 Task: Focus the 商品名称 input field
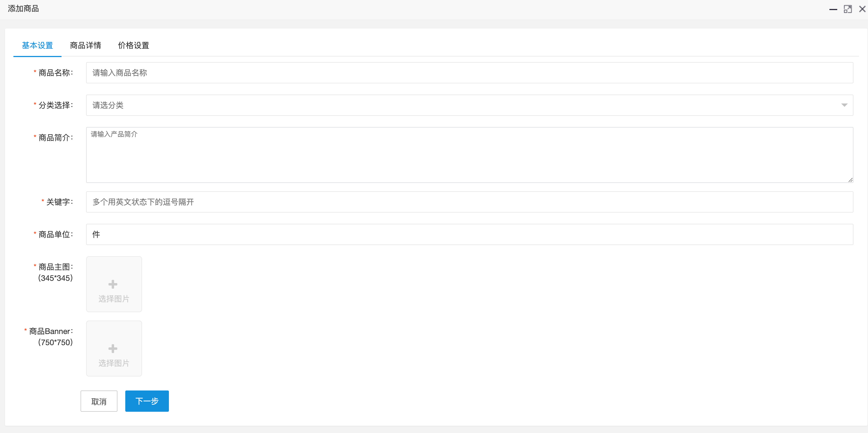470,73
